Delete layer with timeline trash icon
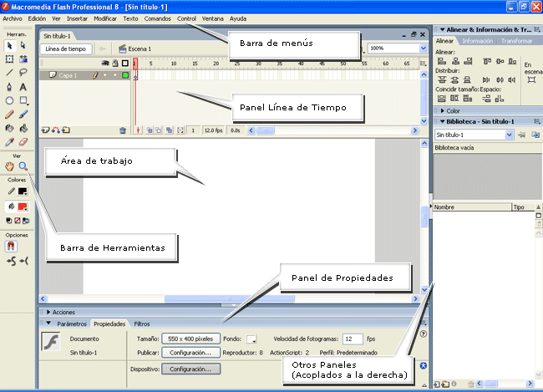Screen dimensions: 543x392 (123, 130)
